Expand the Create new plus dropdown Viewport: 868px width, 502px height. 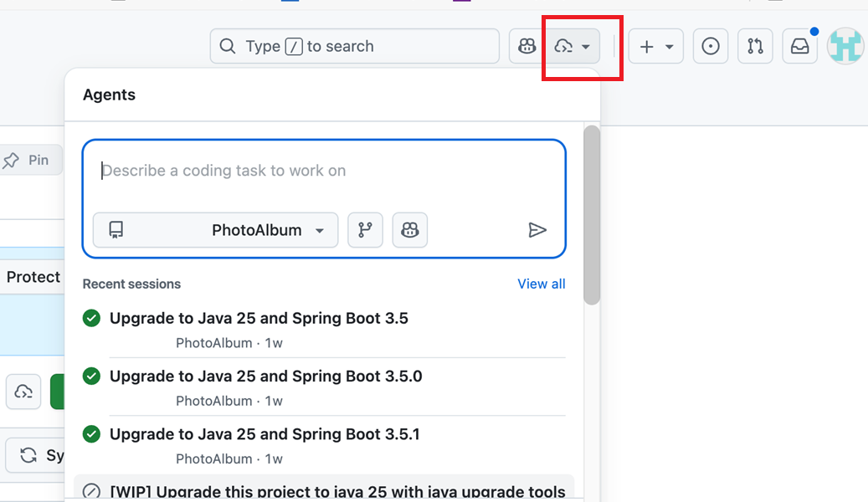(655, 47)
